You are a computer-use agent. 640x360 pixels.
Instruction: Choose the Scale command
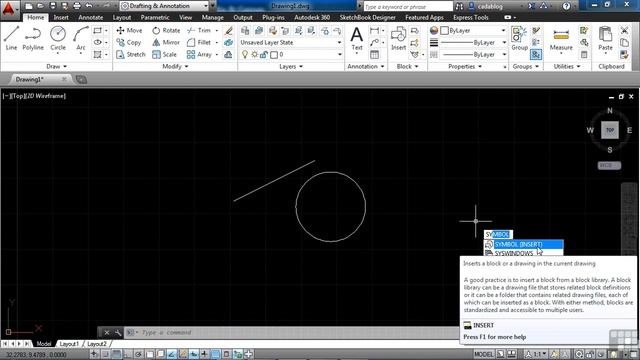point(164,54)
